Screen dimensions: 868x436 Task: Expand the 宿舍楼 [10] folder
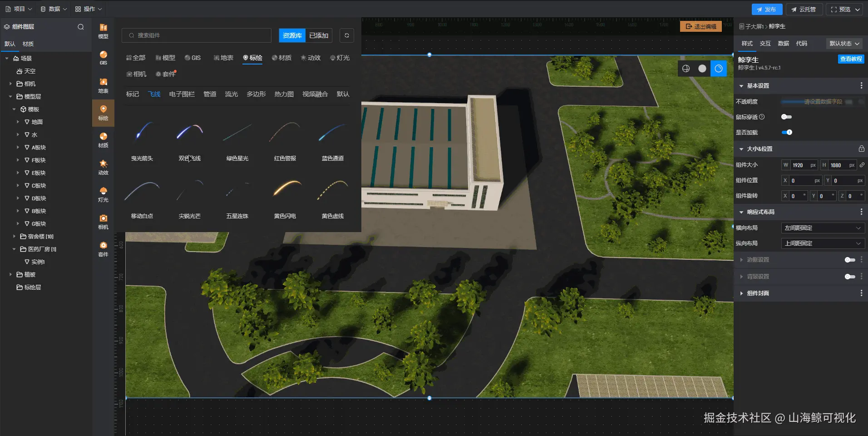pyautogui.click(x=14, y=236)
